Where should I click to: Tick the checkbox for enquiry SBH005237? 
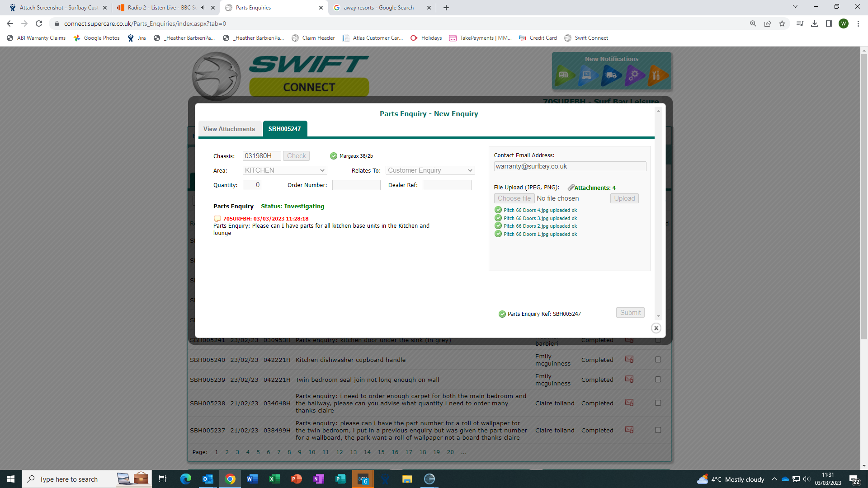[x=658, y=430]
